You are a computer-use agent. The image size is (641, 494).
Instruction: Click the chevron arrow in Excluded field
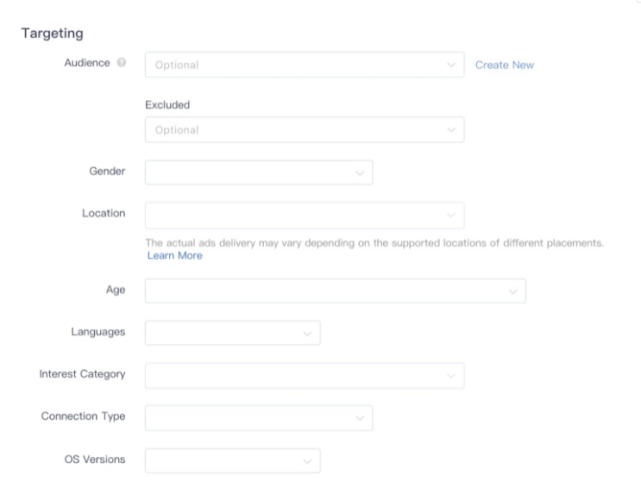451,130
